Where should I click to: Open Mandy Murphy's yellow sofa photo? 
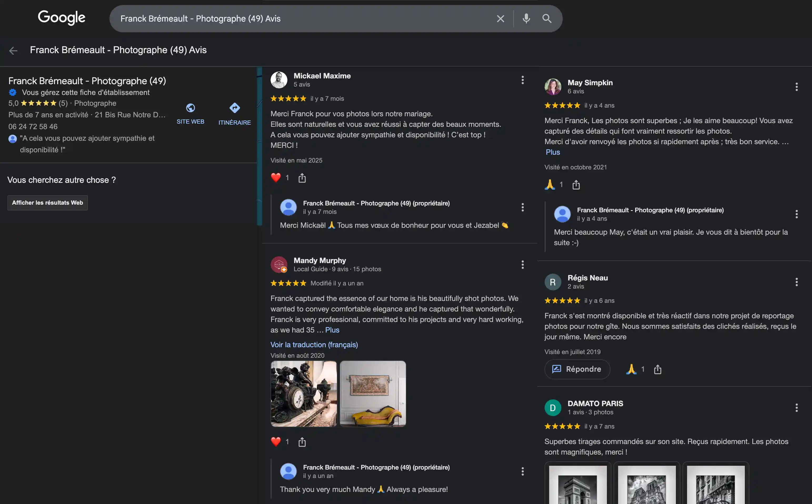coord(373,394)
